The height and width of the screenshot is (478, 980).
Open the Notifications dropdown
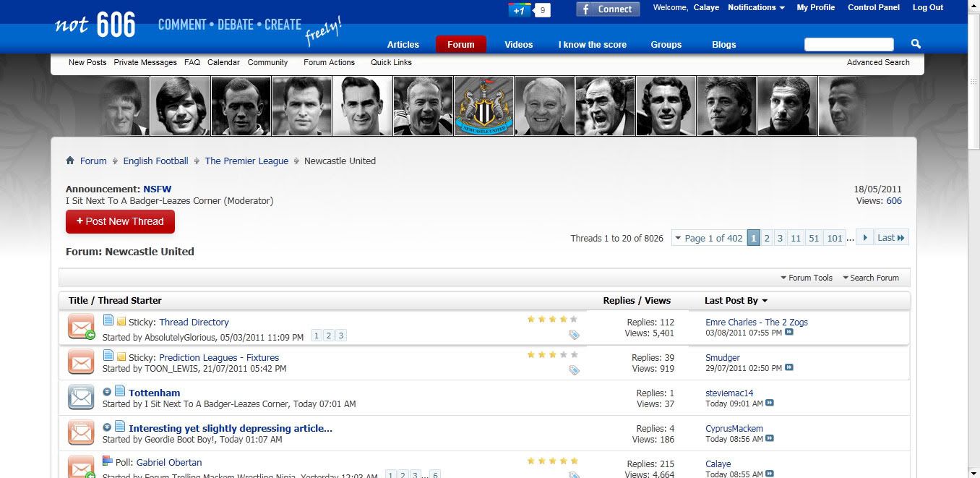[756, 8]
